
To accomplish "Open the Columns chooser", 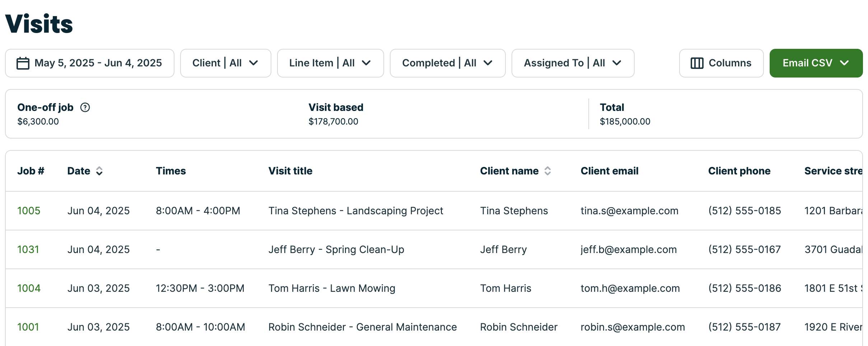I will point(721,63).
